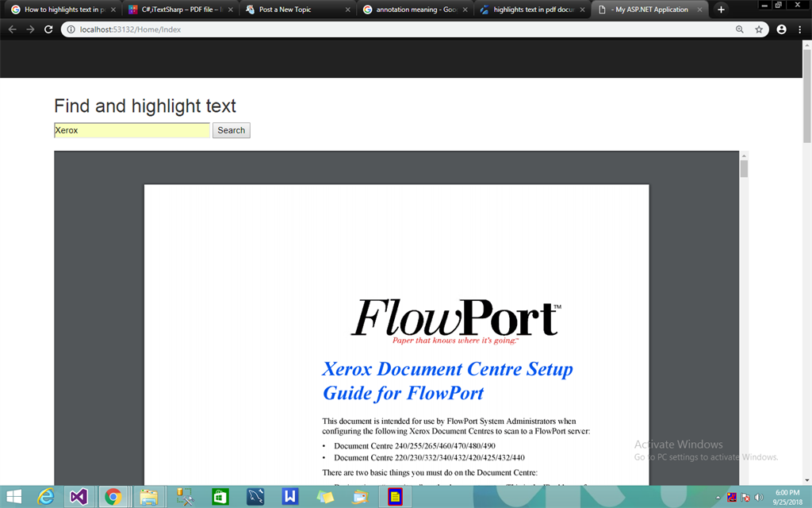812x508 pixels.
Task: Open the database tools taskbar icon
Action: [x=185, y=497]
